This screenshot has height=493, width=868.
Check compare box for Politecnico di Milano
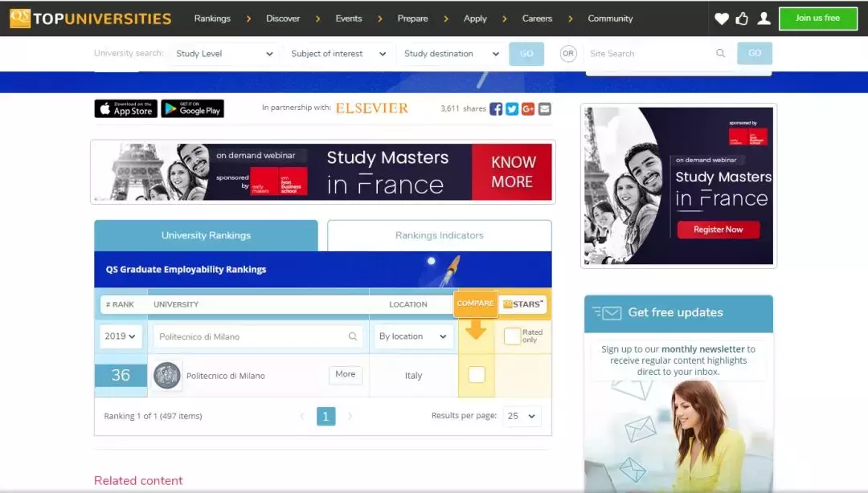477,375
